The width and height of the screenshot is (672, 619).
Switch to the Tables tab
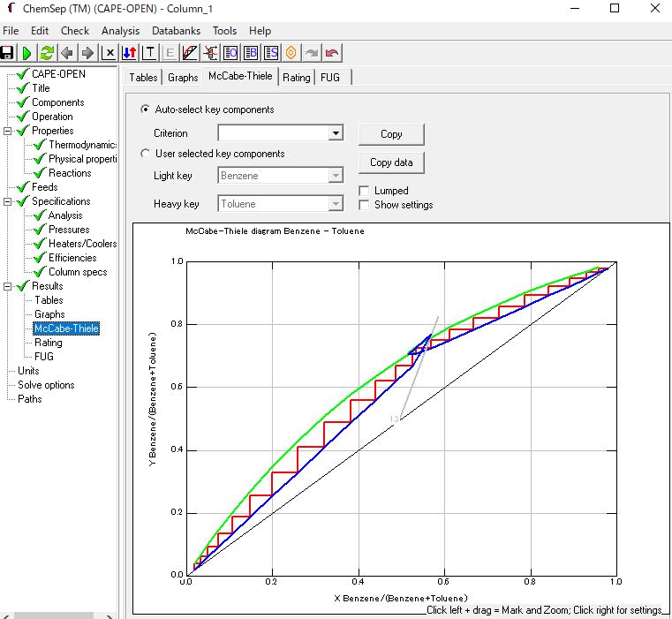pyautogui.click(x=144, y=78)
